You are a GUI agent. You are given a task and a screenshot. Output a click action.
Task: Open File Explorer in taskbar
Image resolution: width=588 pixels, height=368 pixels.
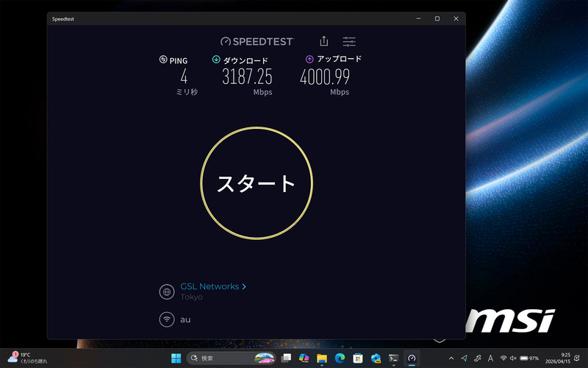[x=322, y=358]
